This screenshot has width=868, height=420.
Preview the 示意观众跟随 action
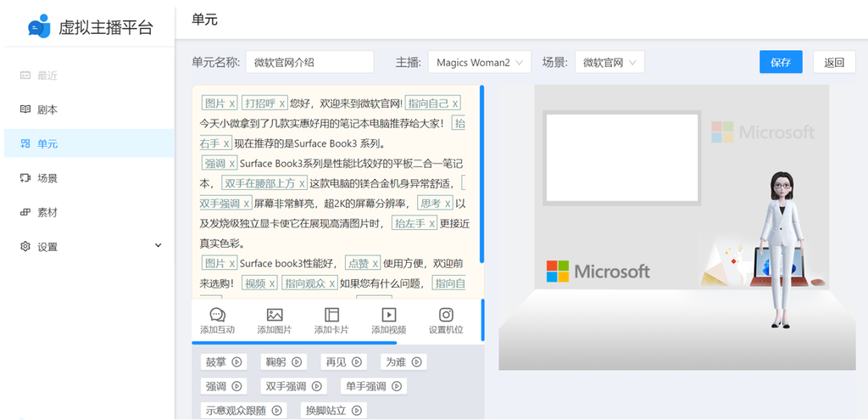click(x=276, y=411)
